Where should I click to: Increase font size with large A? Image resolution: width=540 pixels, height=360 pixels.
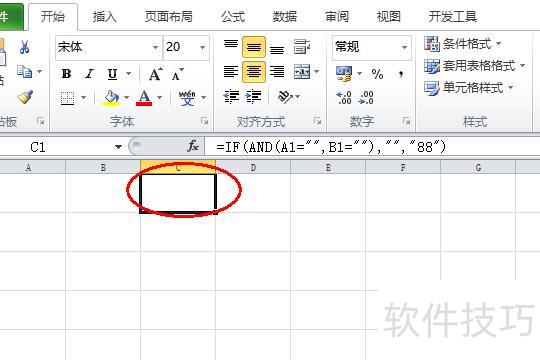(155, 74)
